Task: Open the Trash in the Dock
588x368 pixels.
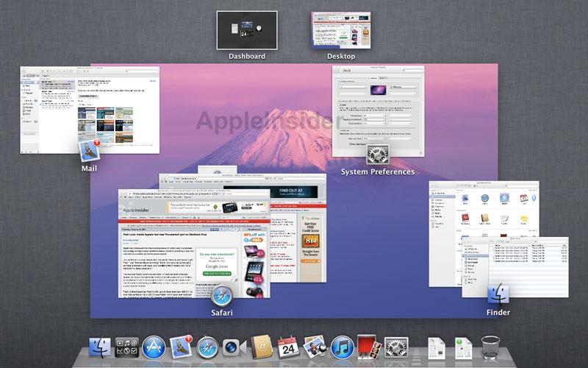Action: 490,347
